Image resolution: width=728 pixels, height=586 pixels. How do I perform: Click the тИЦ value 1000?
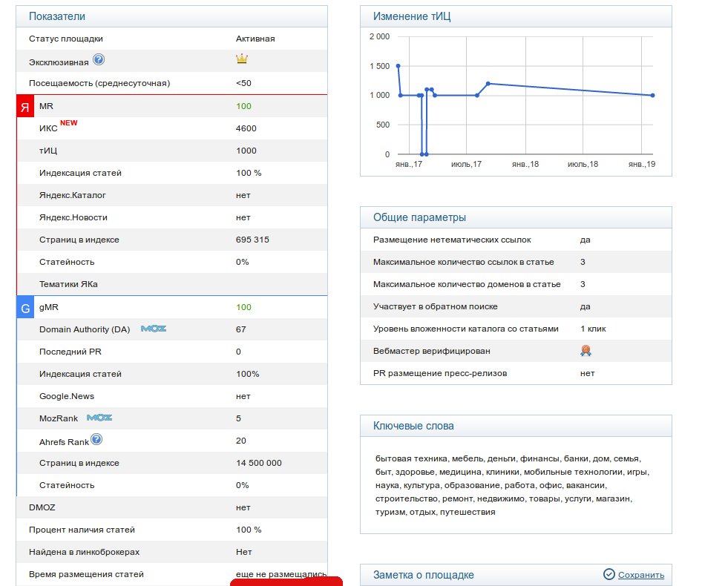(246, 151)
